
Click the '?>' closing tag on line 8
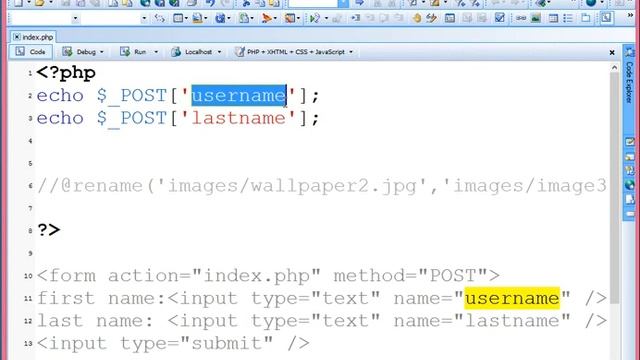click(x=49, y=230)
